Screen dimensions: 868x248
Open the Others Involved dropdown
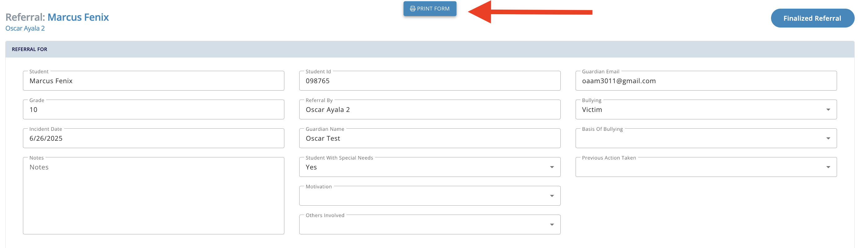tap(430, 225)
